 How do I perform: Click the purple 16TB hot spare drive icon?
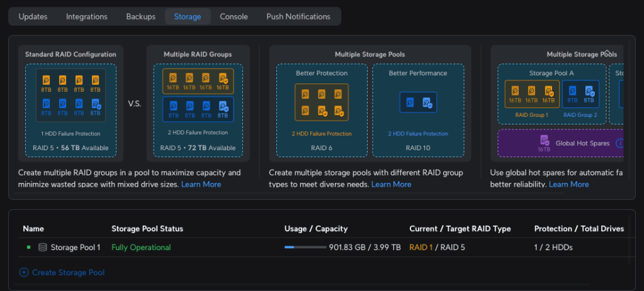tap(545, 140)
